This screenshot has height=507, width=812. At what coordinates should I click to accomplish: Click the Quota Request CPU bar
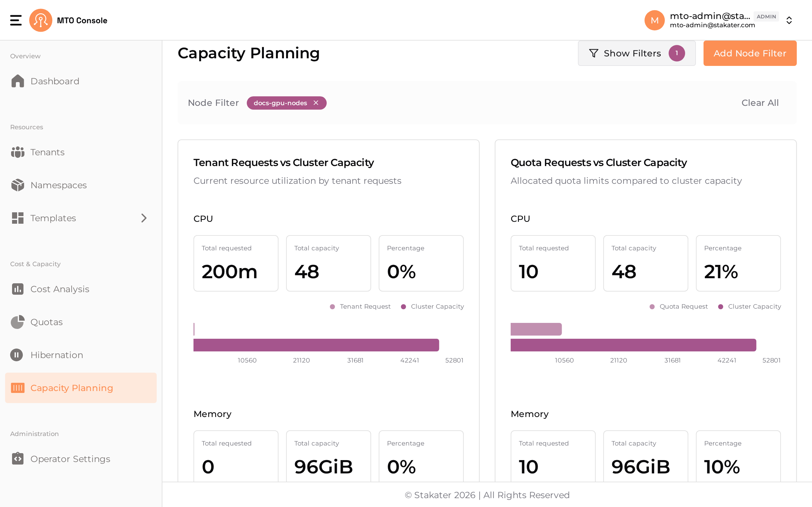536,329
